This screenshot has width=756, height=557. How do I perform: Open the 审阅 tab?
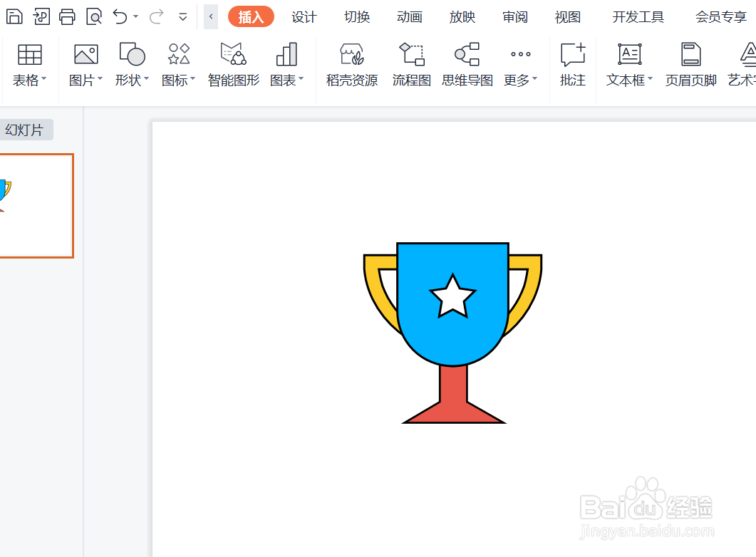[x=515, y=17]
